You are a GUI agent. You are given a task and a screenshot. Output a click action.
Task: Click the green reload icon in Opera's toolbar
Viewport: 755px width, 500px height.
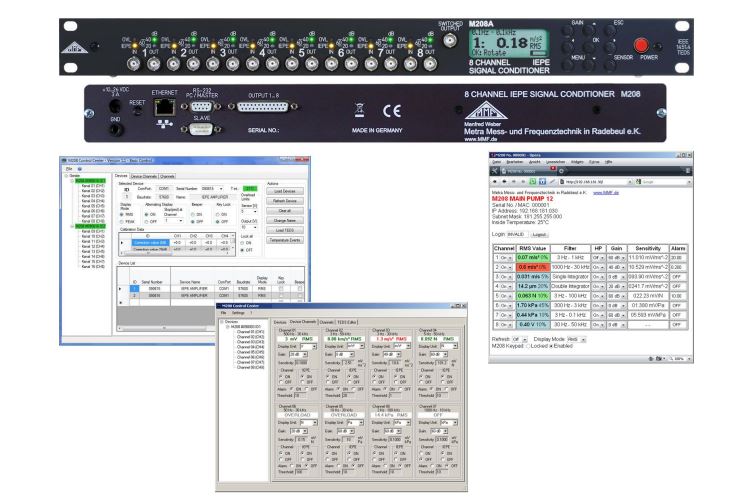point(533,182)
